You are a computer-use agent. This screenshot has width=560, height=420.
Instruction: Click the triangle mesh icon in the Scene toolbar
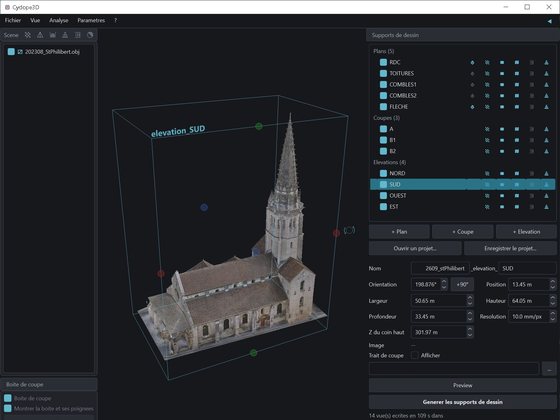point(40,35)
